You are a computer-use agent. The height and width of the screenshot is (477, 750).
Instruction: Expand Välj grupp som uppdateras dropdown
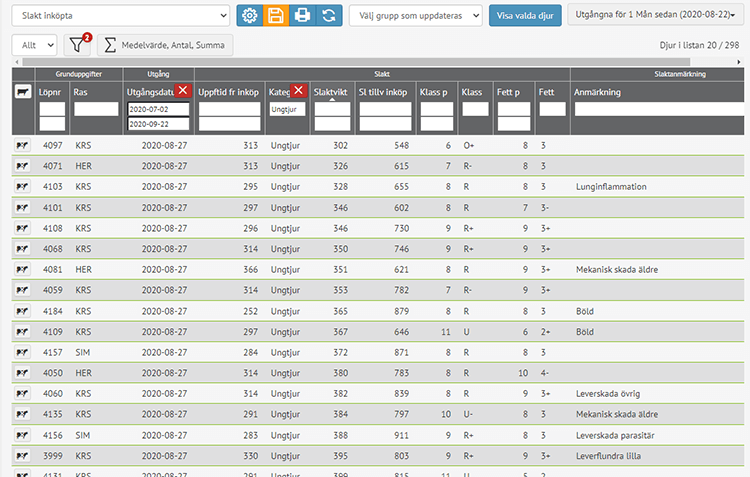pos(416,16)
